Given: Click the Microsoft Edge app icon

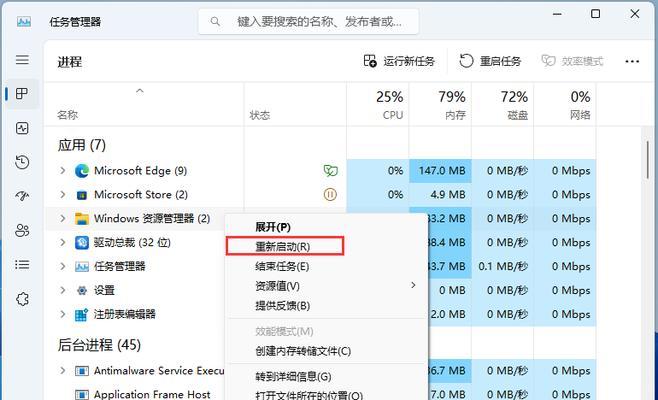Looking at the screenshot, I should [x=81, y=171].
